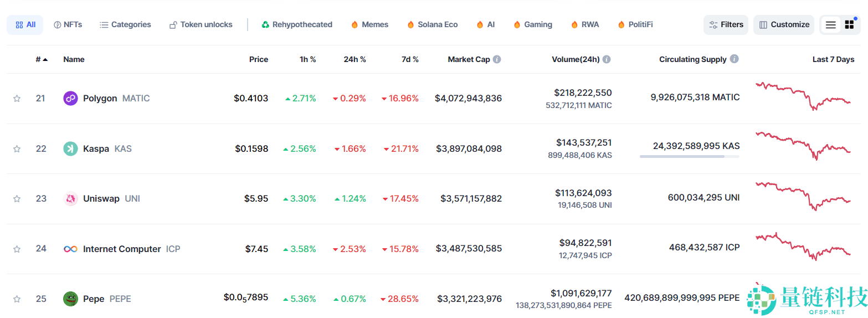
Task: Open the Categories tab
Action: pos(125,25)
